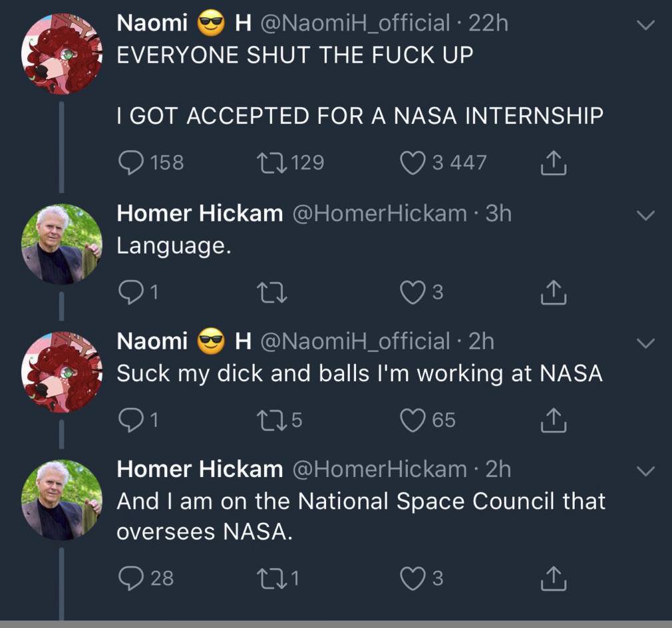Retweet the NASA internship acceptance tweet
Screen dimensions: 672x628
[x=270, y=163]
